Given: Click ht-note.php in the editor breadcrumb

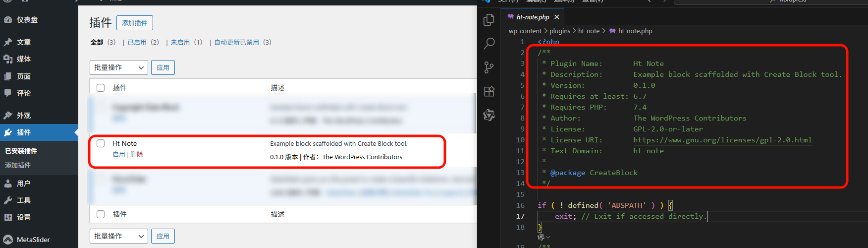Looking at the screenshot, I should tap(635, 31).
